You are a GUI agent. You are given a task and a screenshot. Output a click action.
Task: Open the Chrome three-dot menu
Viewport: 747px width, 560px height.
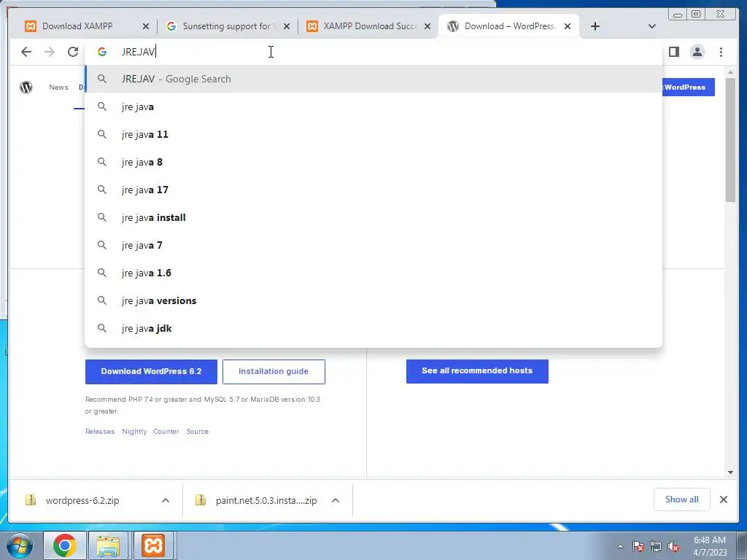click(x=721, y=52)
